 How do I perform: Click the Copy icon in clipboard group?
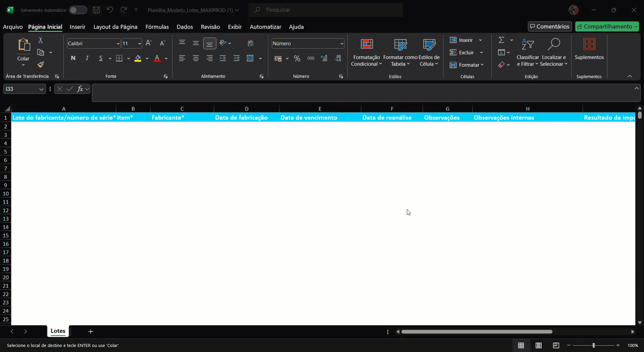[x=41, y=52]
